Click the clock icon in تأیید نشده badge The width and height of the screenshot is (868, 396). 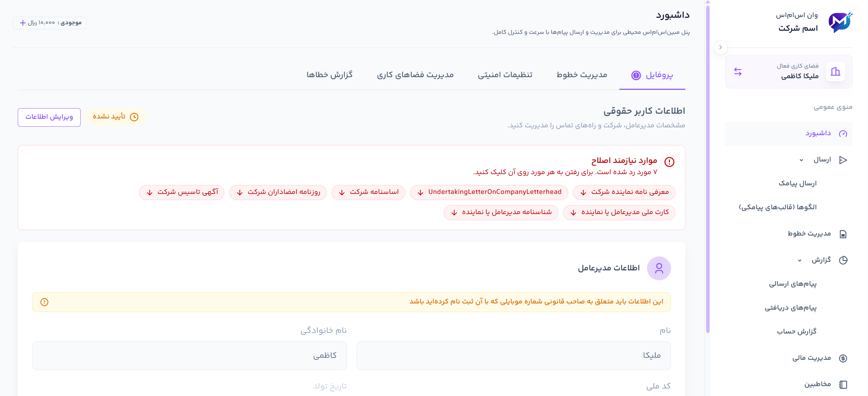[134, 117]
